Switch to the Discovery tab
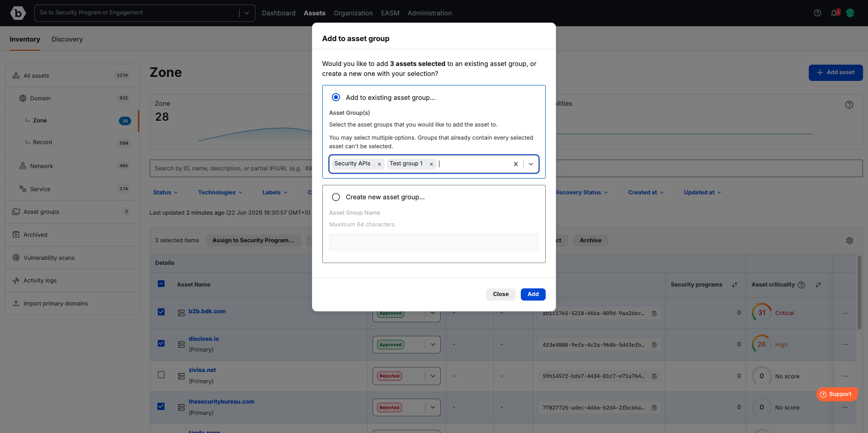 click(x=67, y=39)
